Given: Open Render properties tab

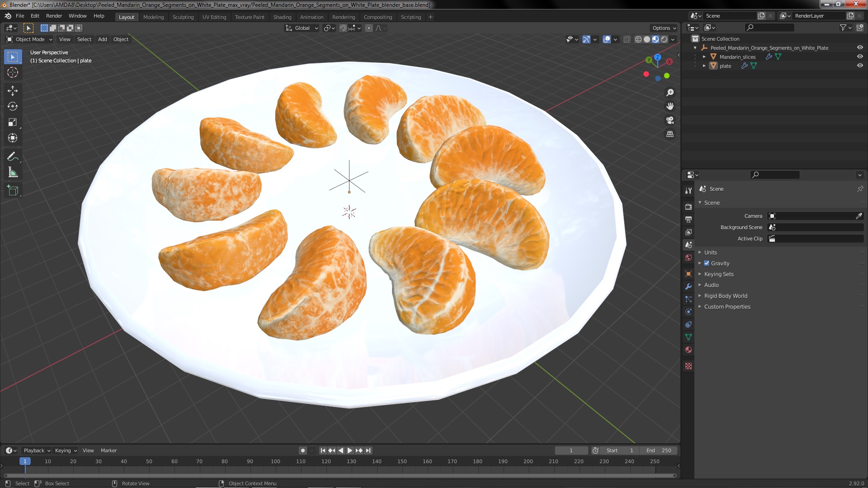Looking at the screenshot, I should click(x=689, y=206).
